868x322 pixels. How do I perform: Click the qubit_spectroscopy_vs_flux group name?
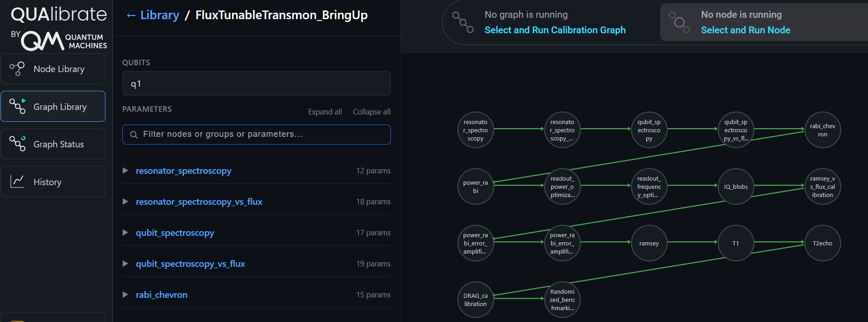(190, 264)
